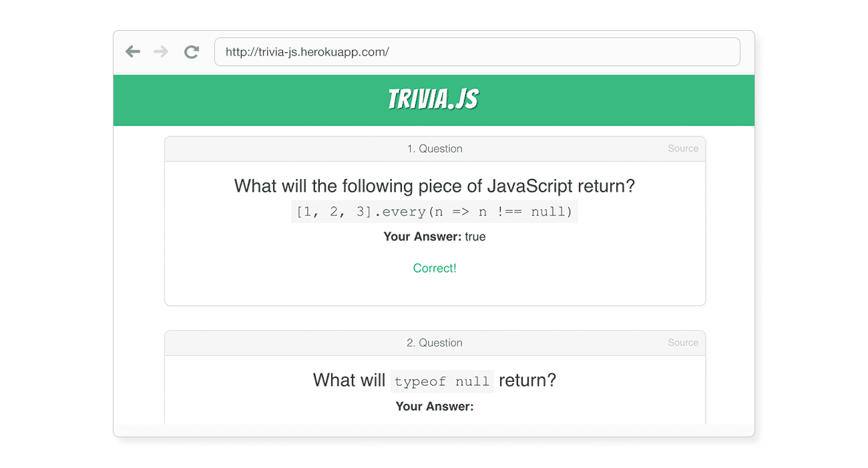Click the trivia-js.herokuapp.com URL text
868x468 pixels.
[x=307, y=51]
